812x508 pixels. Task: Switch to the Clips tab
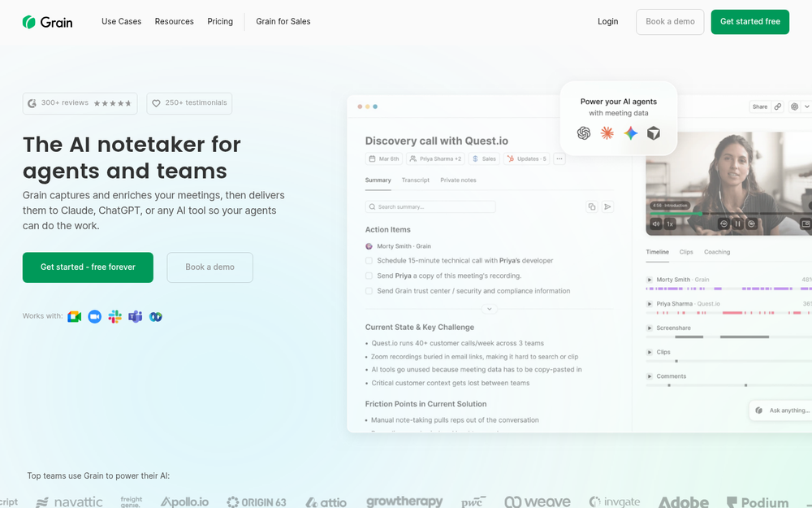point(686,252)
